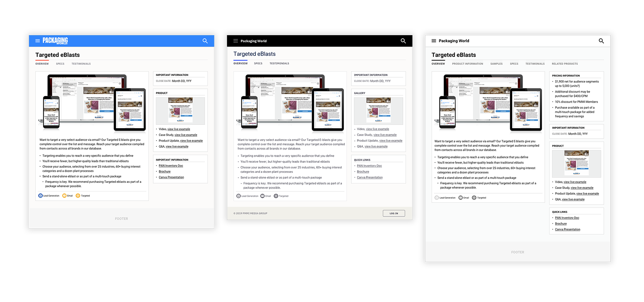
Task: Click the yellow Email icon in left mockup
Action: coord(64,196)
